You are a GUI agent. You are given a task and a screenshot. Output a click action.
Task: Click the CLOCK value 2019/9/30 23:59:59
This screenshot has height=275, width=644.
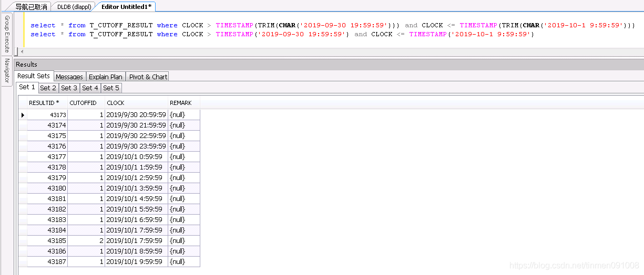[x=136, y=146]
